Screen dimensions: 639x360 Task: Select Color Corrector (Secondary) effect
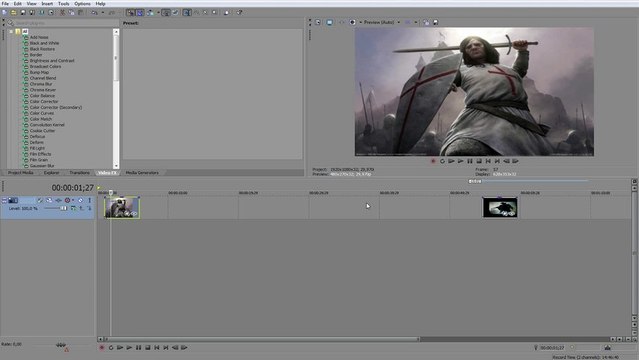(56, 107)
